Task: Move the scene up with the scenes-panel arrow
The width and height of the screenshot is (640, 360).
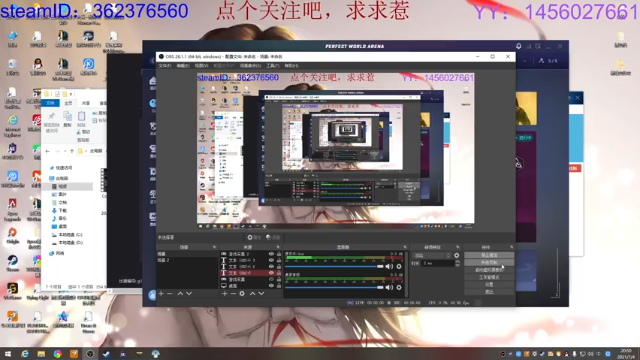Action: (x=180, y=293)
